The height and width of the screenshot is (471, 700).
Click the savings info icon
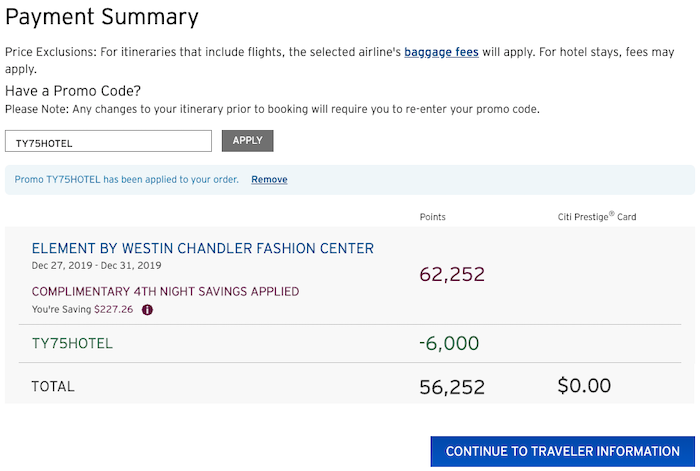point(147,310)
